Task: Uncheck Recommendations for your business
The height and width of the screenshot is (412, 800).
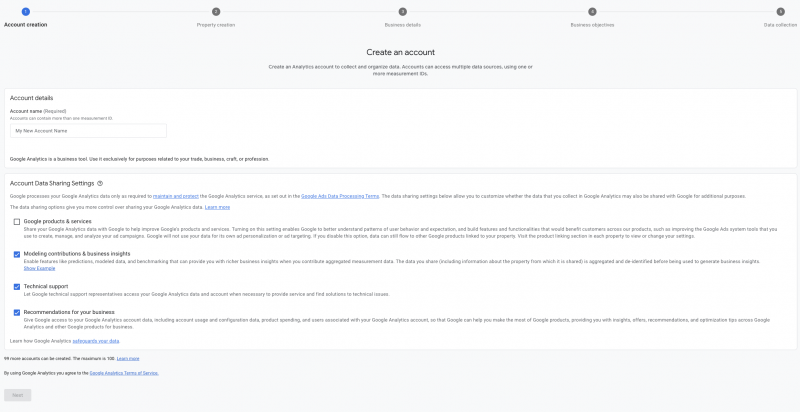Action: (17, 312)
